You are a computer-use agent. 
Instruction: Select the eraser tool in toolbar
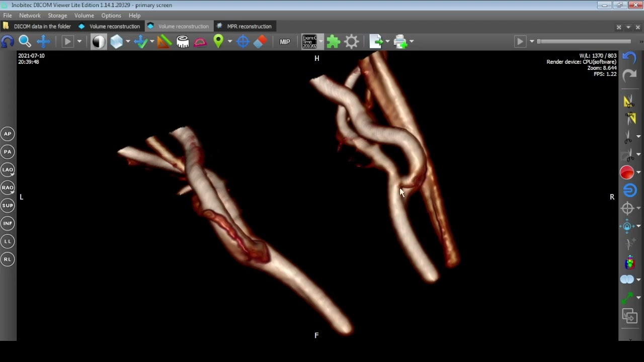tap(260, 42)
